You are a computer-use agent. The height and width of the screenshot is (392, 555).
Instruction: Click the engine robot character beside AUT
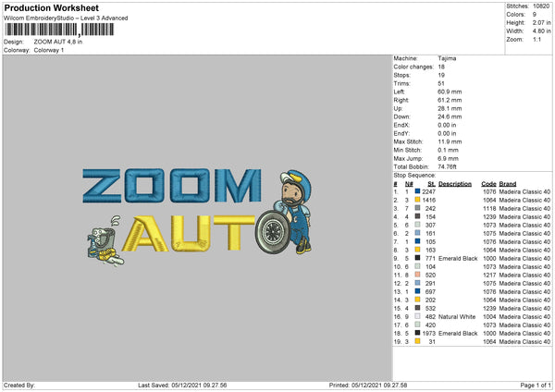click(105, 241)
